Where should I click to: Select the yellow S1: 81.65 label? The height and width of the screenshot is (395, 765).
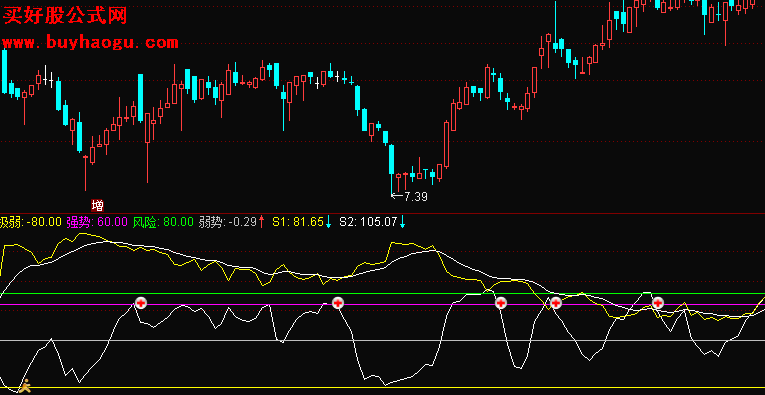(298, 222)
